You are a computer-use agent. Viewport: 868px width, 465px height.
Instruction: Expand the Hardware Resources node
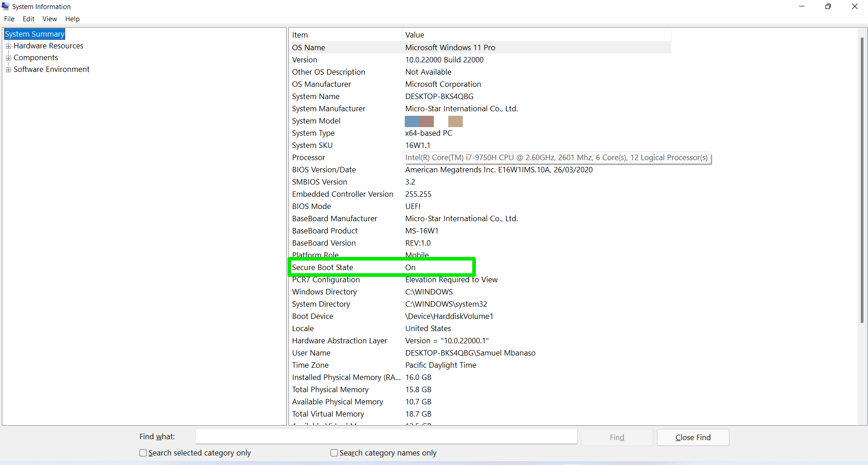(8, 46)
